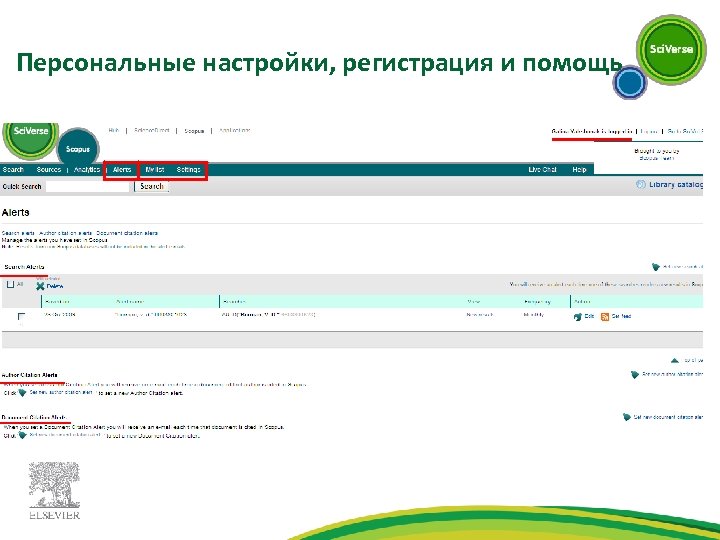Tick the All checkbox in Search Alerts
Image resolution: width=720 pixels, height=540 pixels.
(x=11, y=284)
